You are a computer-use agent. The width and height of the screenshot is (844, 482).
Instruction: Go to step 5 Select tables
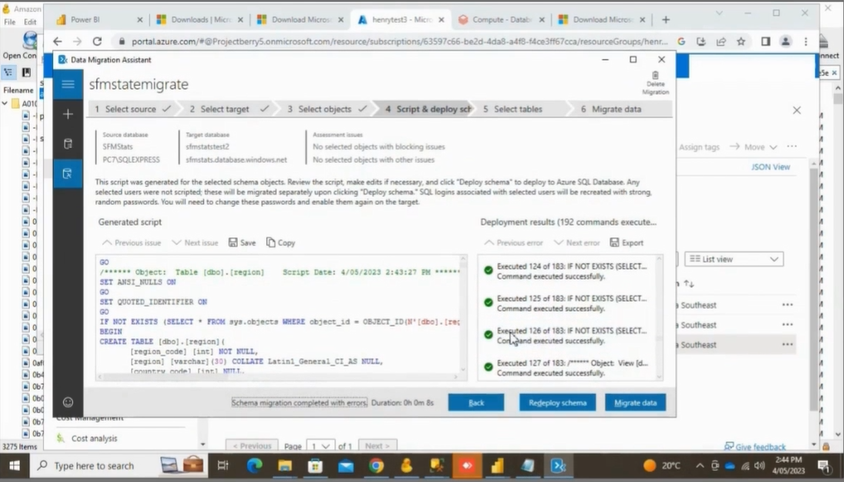coord(517,109)
